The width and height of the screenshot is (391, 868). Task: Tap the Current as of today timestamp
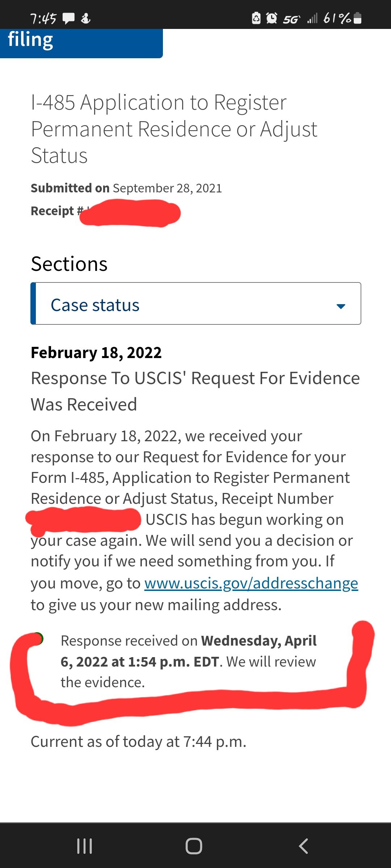tap(138, 741)
